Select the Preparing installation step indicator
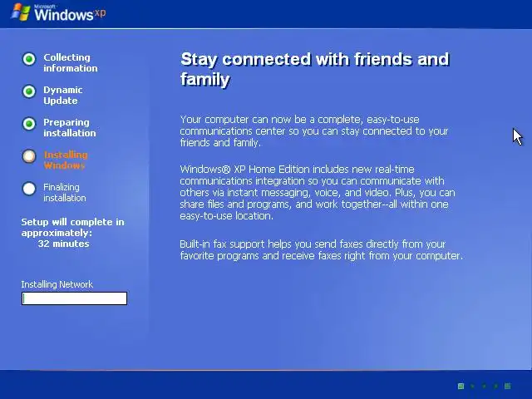This screenshot has height=399, width=532. tap(29, 124)
